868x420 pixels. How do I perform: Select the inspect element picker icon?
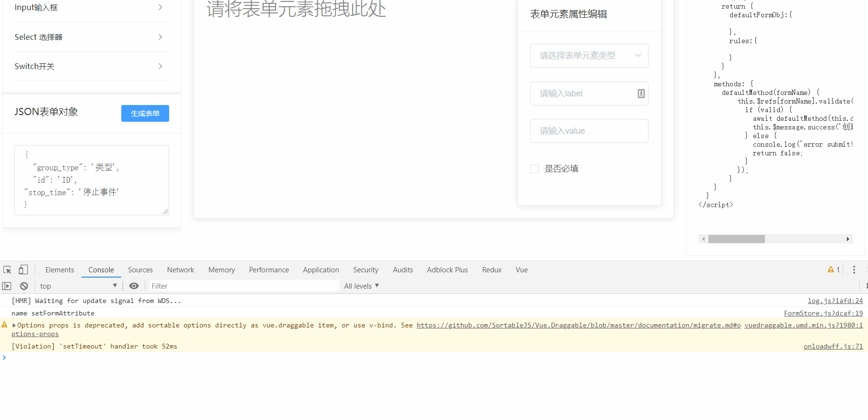pos(7,270)
